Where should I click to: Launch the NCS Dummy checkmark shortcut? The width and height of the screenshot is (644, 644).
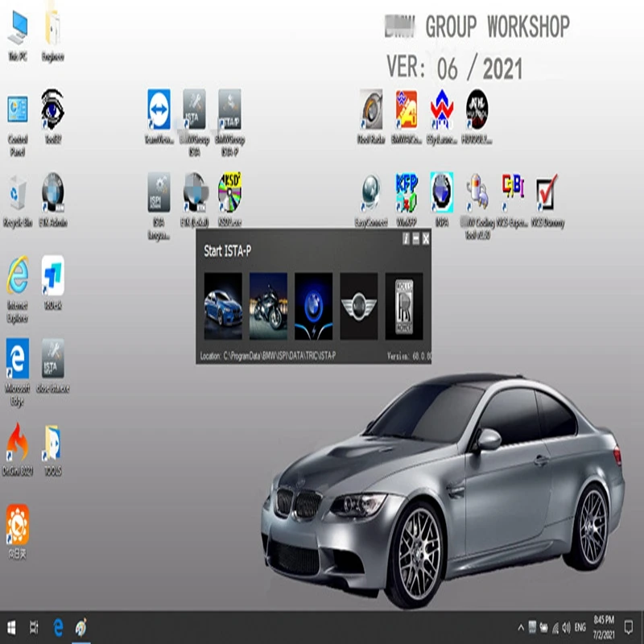click(547, 200)
